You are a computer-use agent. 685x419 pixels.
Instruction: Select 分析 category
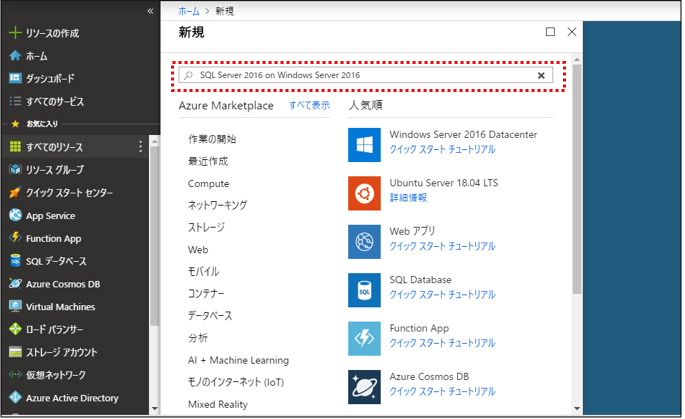pos(198,338)
